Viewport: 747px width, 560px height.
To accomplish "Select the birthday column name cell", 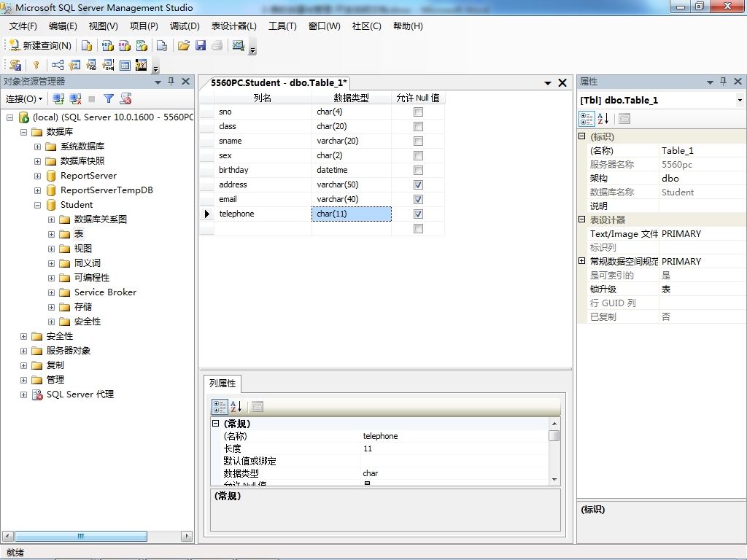I will point(263,170).
